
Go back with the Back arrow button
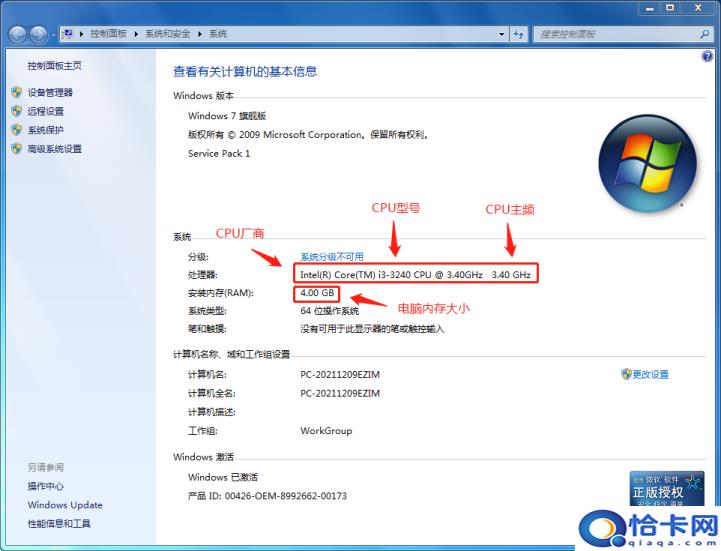click(x=17, y=34)
